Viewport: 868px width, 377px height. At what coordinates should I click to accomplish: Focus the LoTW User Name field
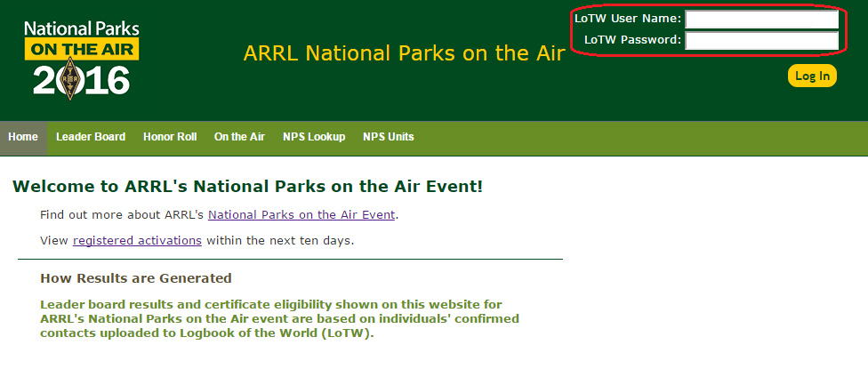coord(761,19)
